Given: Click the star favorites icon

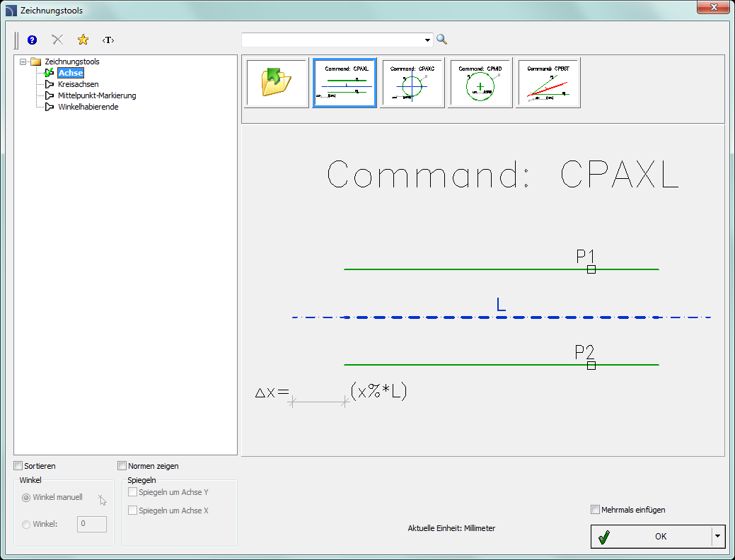Looking at the screenshot, I should pyautogui.click(x=83, y=40).
